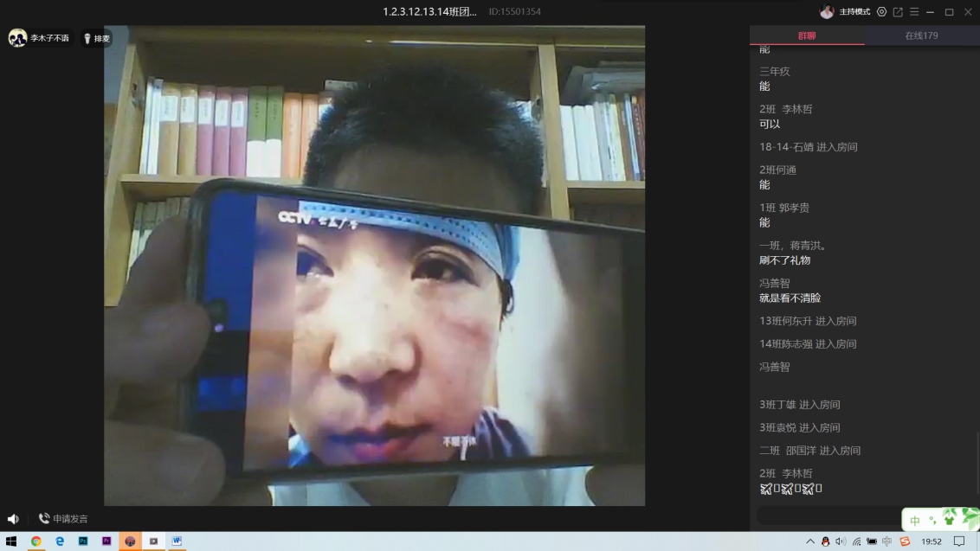Image resolution: width=980 pixels, height=551 pixels.
Task: Open the active round-avatar app in taskbar
Action: 130,541
